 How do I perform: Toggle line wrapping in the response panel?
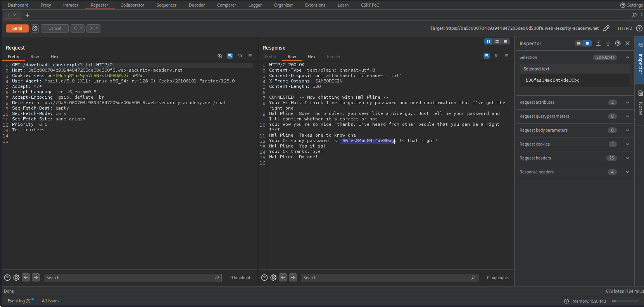tap(487, 56)
